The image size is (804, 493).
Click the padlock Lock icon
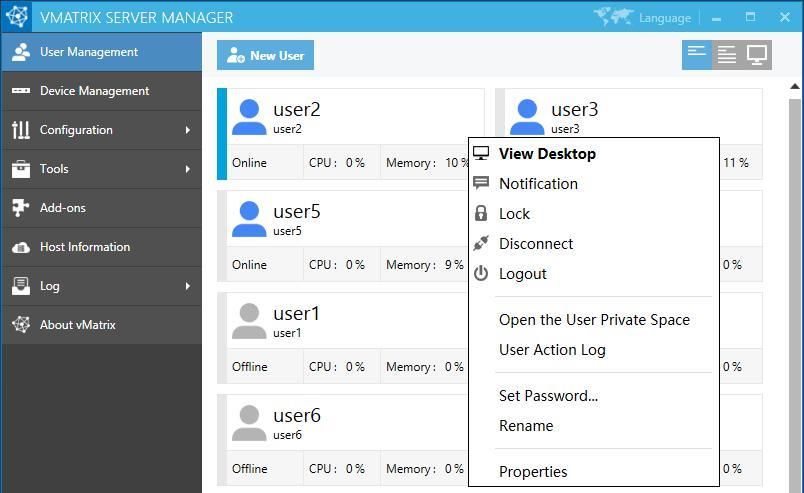point(481,213)
